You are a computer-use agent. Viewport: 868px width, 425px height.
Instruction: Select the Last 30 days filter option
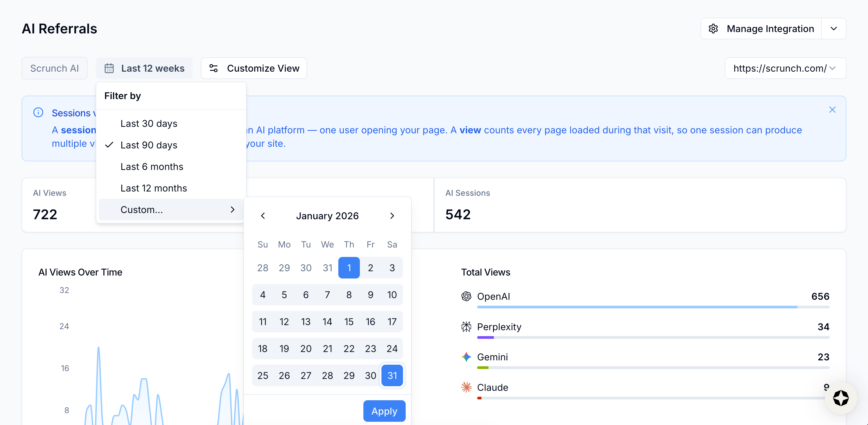[x=149, y=124]
